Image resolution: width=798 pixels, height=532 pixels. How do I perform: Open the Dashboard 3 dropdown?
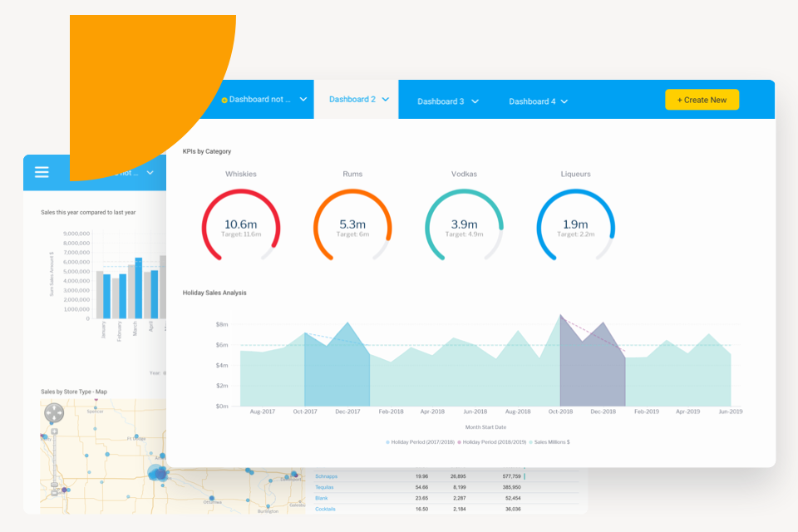pos(476,99)
